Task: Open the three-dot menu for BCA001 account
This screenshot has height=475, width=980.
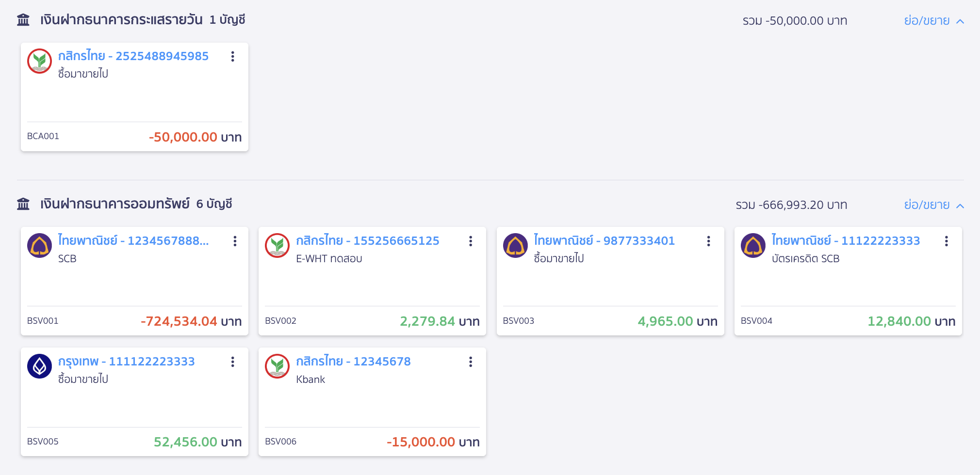Action: pos(233,57)
